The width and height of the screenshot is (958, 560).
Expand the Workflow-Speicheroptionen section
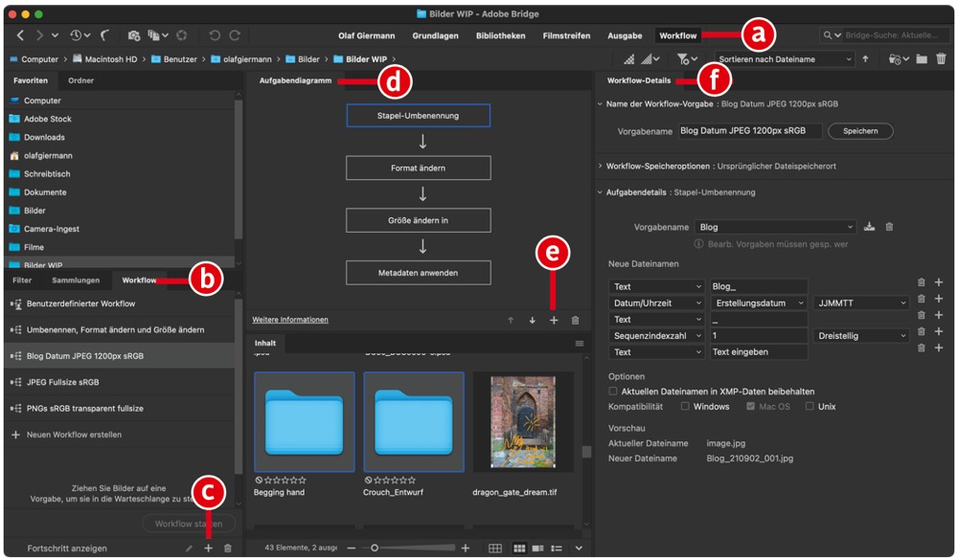601,166
